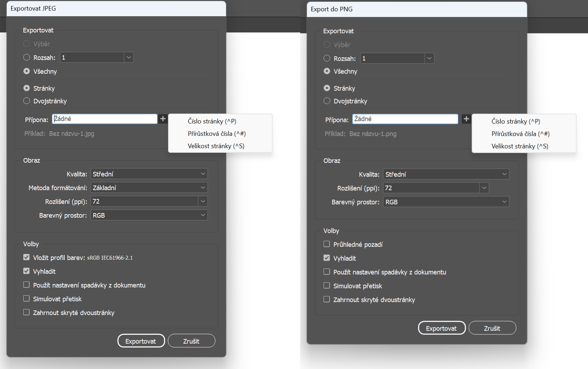Select Všechny radio in Exportovat JPEG dialog
Viewport: 588px width, 369px height.
pos(26,71)
